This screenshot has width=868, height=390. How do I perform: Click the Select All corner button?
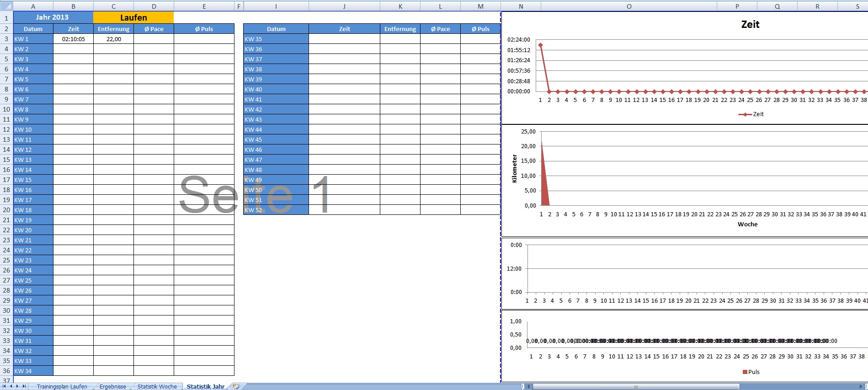tap(6, 6)
